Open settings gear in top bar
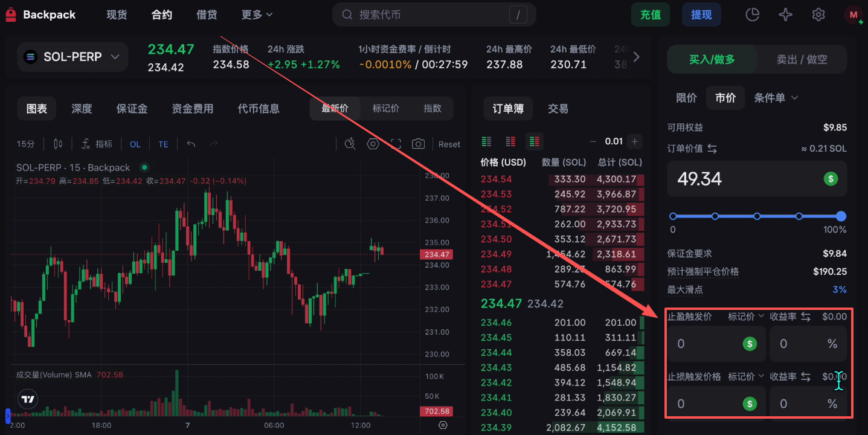This screenshot has width=868, height=435. click(x=818, y=14)
